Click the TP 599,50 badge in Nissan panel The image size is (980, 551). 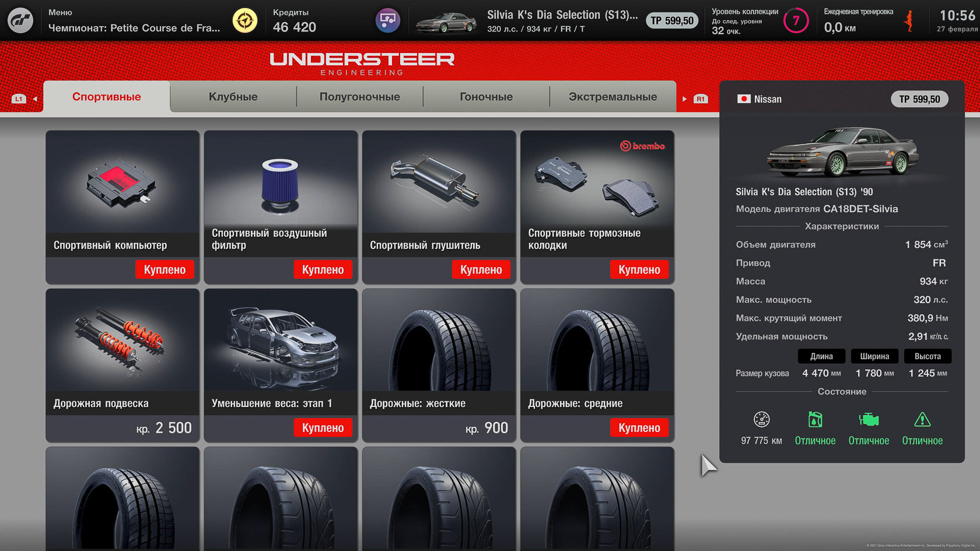919,99
